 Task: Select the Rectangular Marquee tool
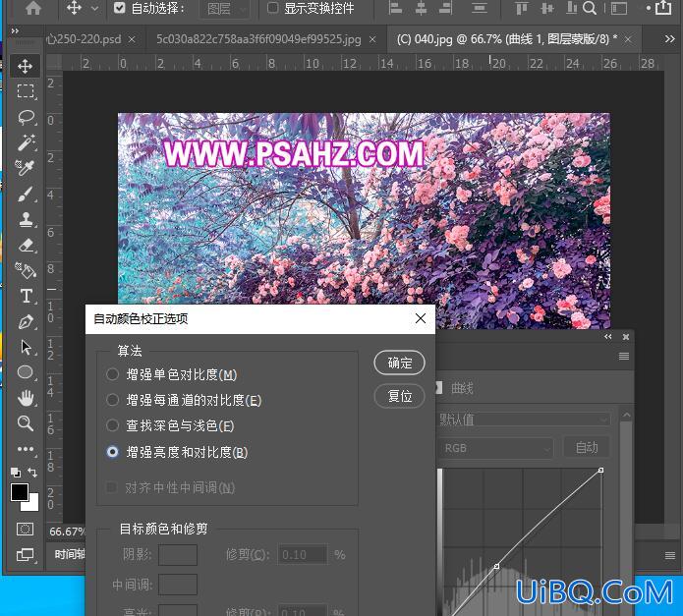[x=26, y=91]
